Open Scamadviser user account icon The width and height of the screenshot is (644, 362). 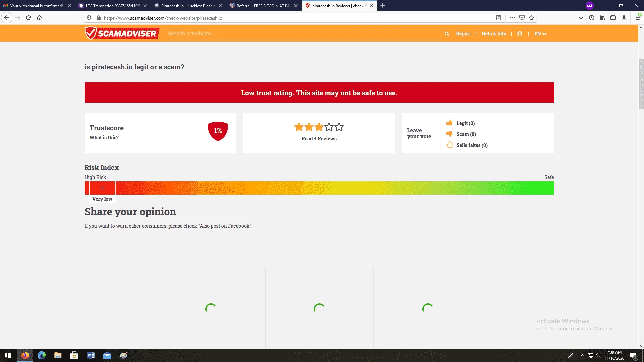pos(520,34)
